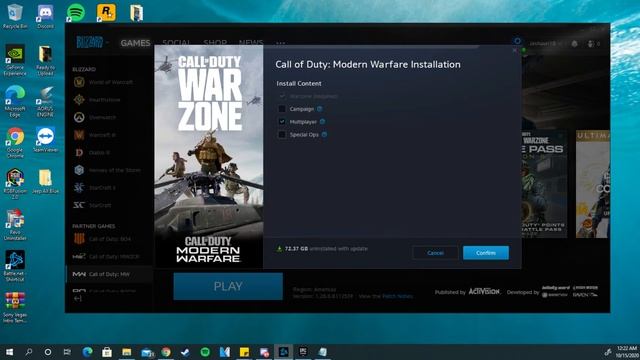The height and width of the screenshot is (360, 640).
Task: Switch to the NEWS tab
Action: 251,43
